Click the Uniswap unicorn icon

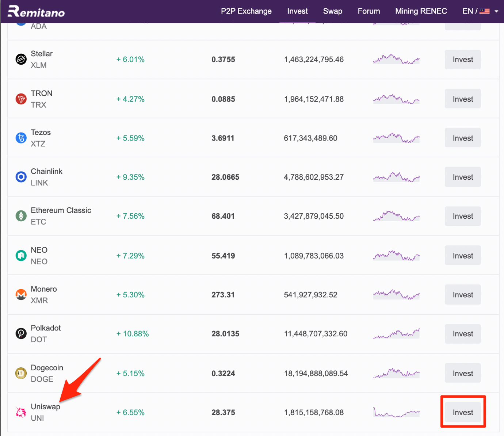(x=21, y=412)
